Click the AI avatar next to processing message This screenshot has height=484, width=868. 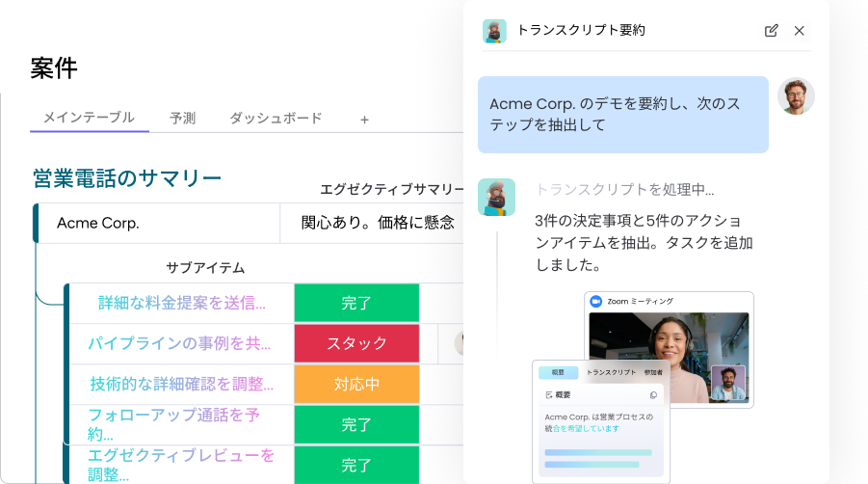[x=496, y=197]
